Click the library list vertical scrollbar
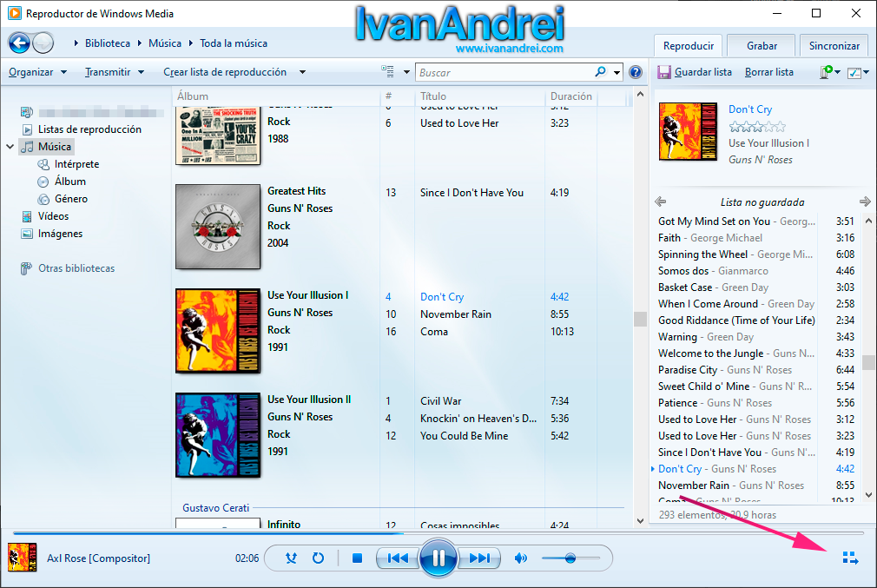This screenshot has height=588, width=877. 641,319
